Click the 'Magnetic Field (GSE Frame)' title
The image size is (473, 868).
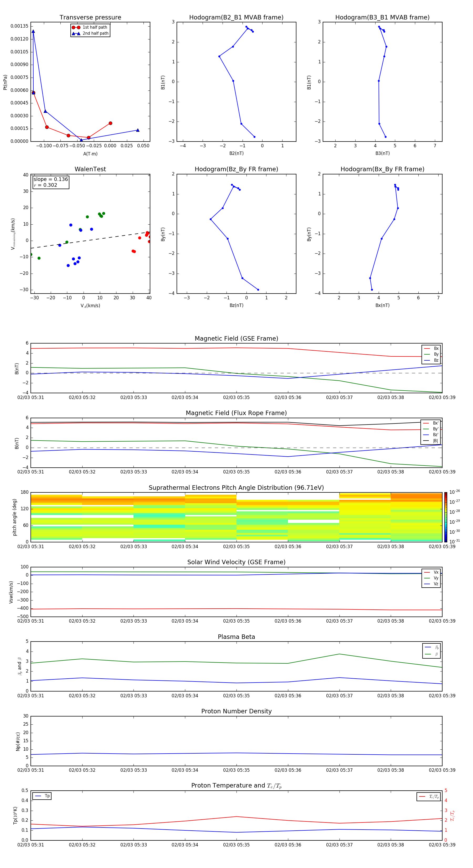coord(236,338)
